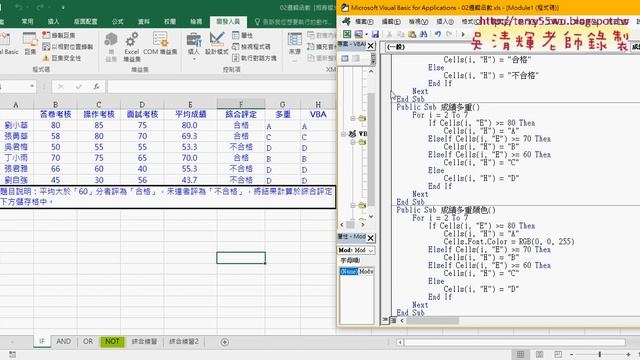Click XML Source (來源) button
Viewport: 640px width, 360px height.
(x=295, y=44)
